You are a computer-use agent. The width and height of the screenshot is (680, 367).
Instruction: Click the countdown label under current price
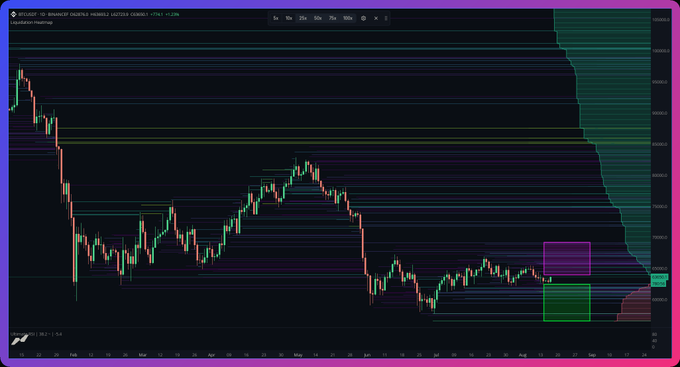(x=658, y=284)
